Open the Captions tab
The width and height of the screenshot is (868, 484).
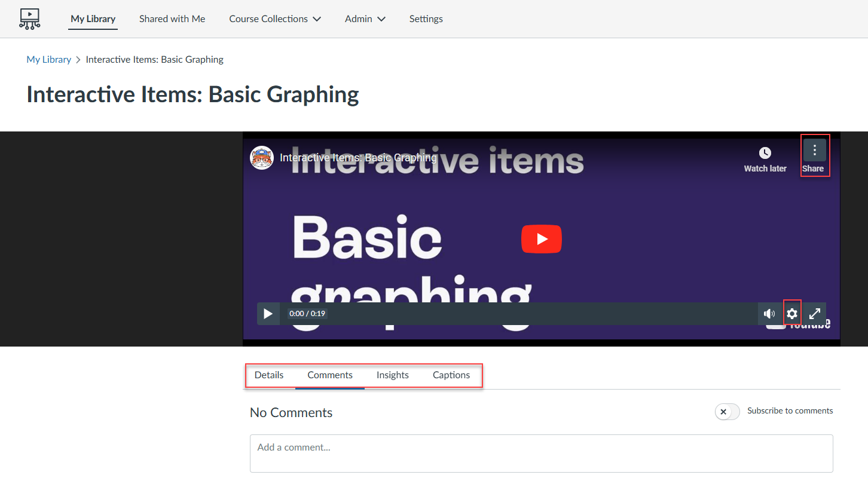451,375
